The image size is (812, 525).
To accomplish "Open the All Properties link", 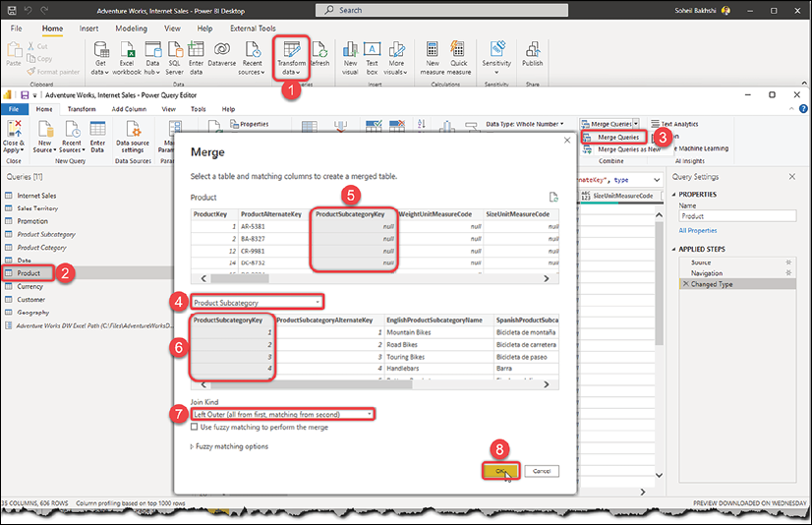I will click(x=698, y=230).
